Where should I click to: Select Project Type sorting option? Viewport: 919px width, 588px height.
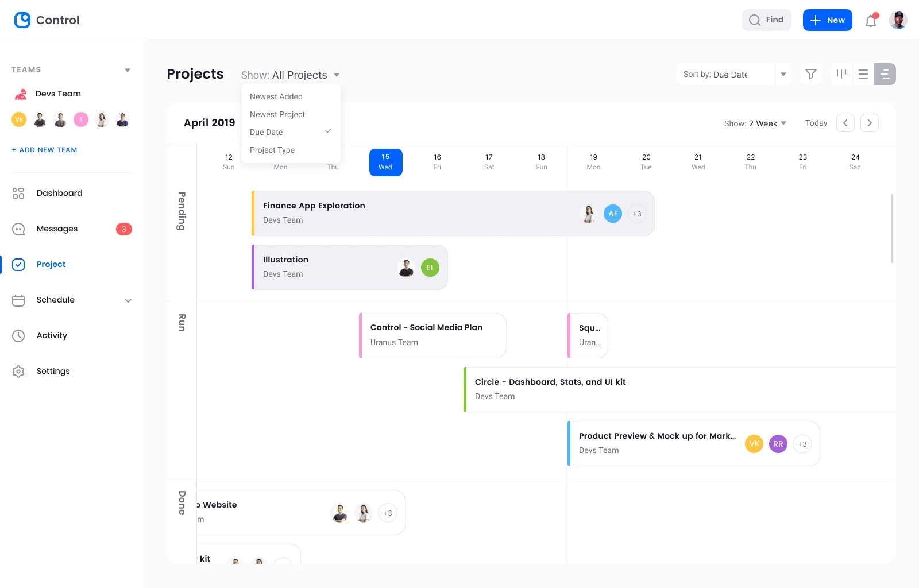tap(272, 150)
